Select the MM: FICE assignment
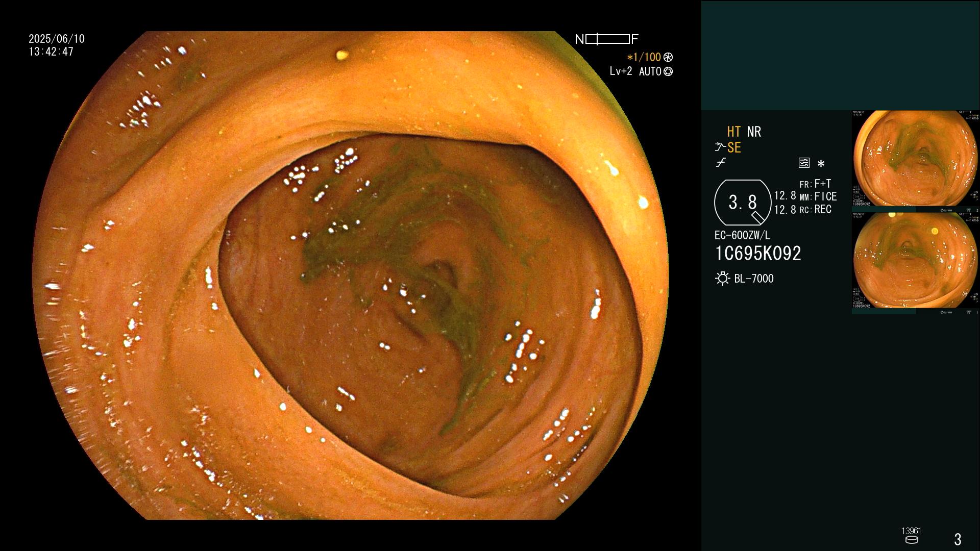 [x=818, y=196]
